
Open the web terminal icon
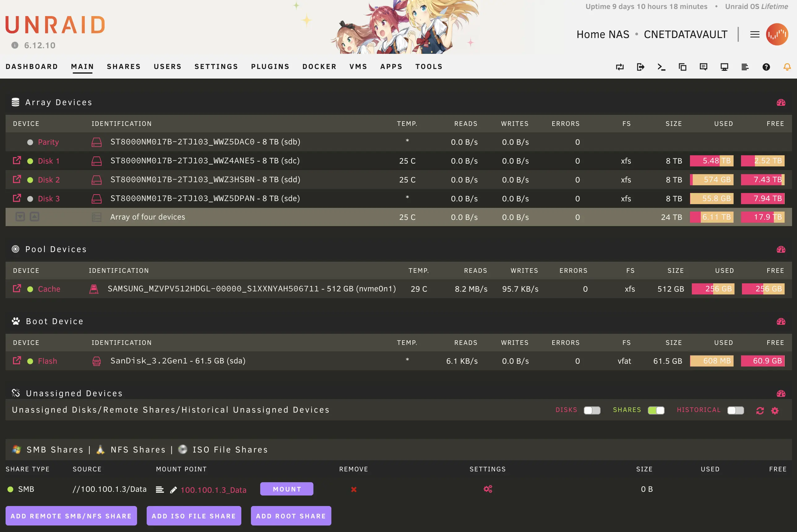pyautogui.click(x=661, y=67)
